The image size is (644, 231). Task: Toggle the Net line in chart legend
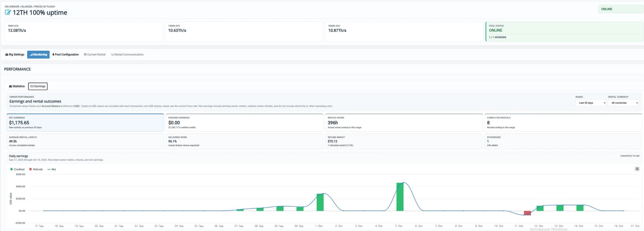pos(52,169)
